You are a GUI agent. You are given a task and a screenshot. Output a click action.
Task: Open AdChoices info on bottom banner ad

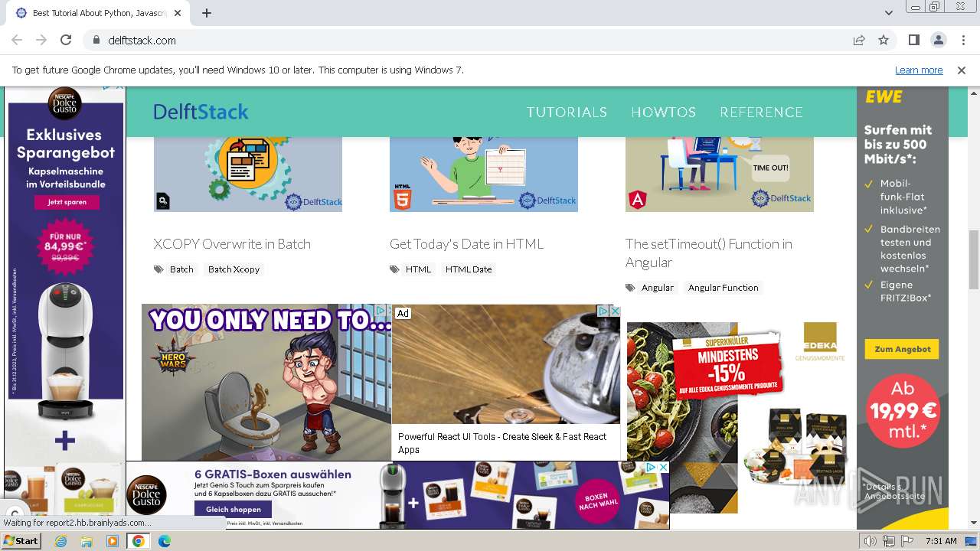(651, 467)
